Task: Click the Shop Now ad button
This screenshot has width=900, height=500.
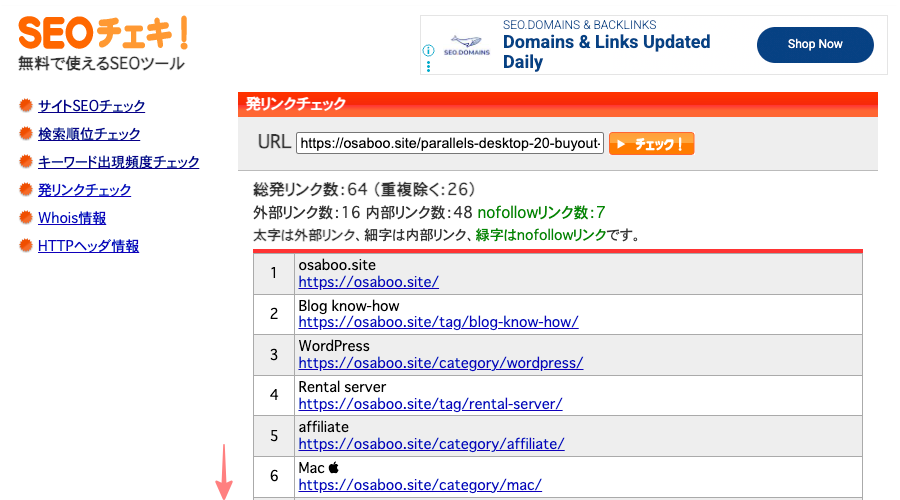Action: pyautogui.click(x=815, y=44)
